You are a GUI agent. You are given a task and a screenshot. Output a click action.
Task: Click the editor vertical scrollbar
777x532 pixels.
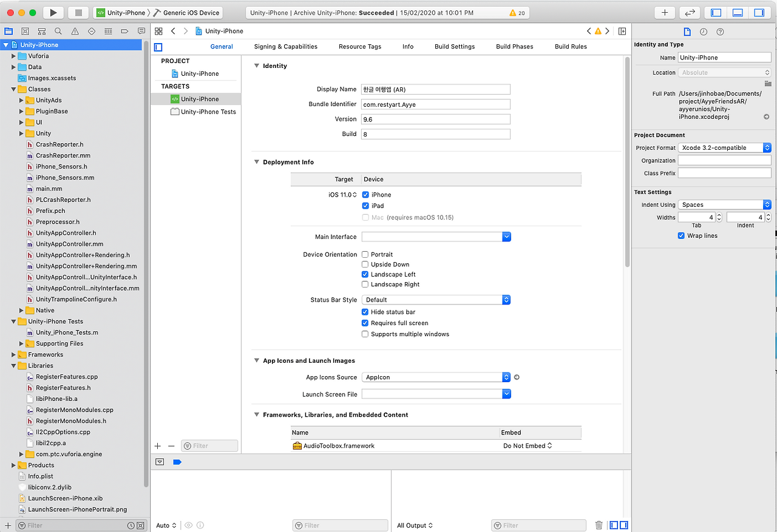click(x=627, y=162)
